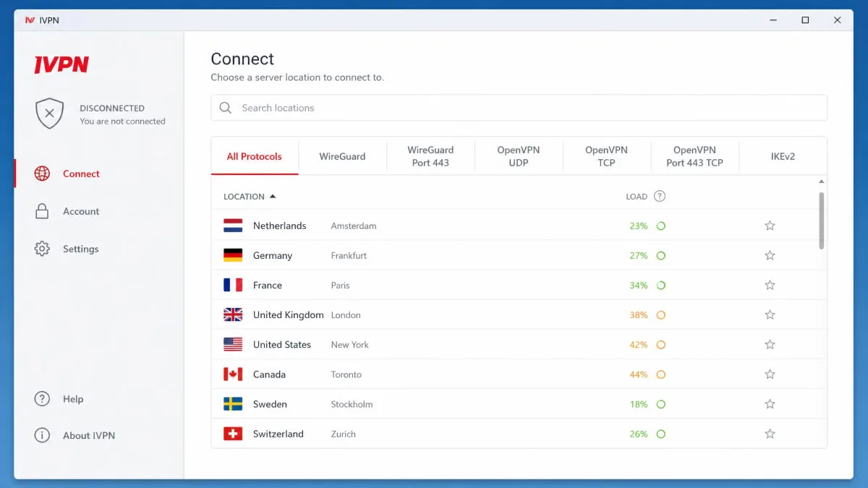The image size is (868, 488).
Task: Click the United Kingdom flag icon
Action: coord(233,314)
